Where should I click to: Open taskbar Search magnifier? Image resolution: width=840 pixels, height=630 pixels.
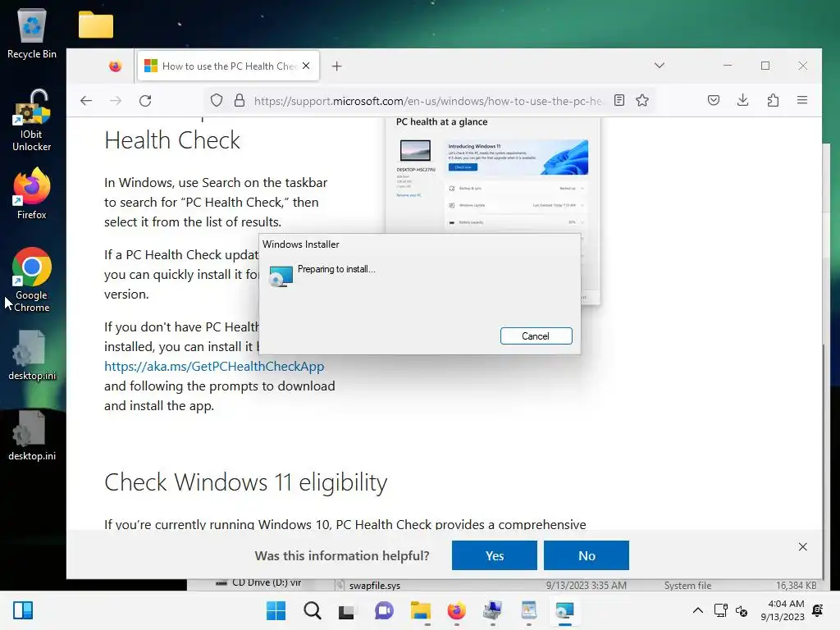point(312,610)
